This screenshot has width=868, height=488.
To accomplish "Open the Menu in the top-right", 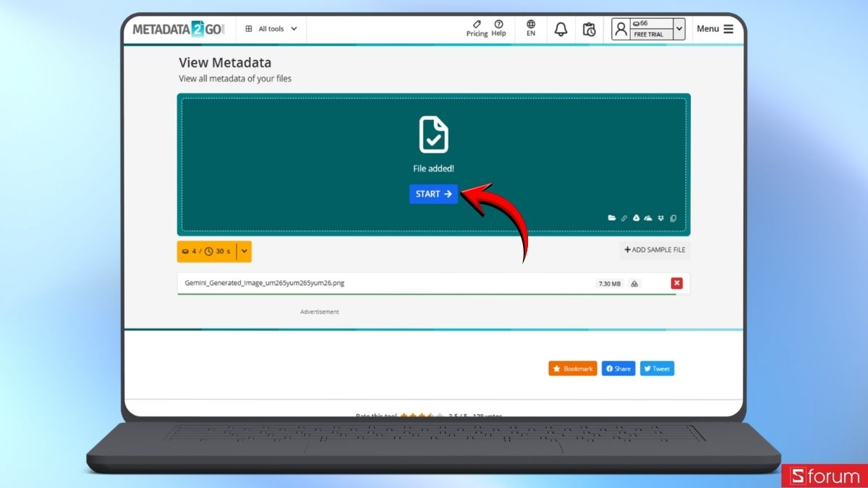I will tap(715, 28).
